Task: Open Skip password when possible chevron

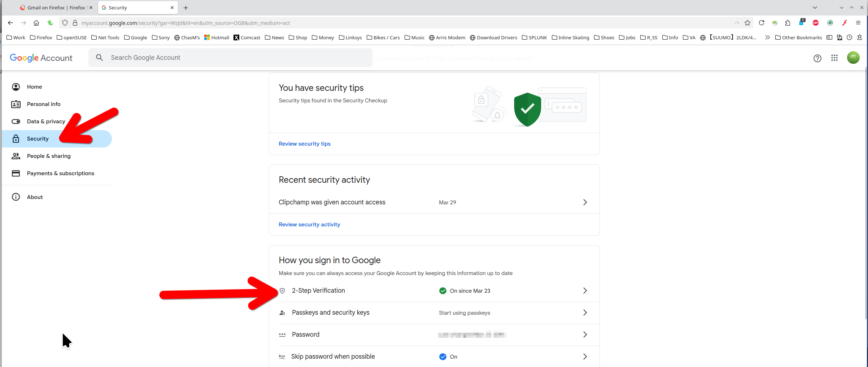Action: coord(585,357)
